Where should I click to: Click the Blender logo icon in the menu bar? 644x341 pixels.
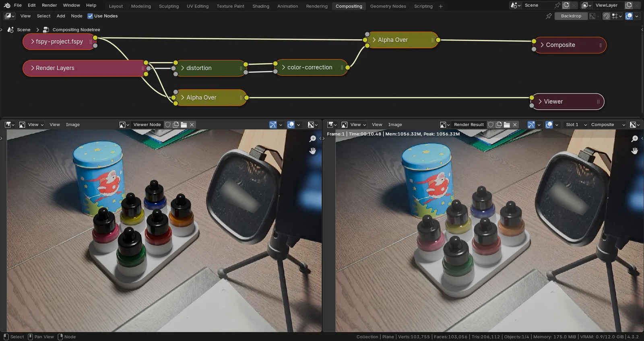tap(7, 5)
